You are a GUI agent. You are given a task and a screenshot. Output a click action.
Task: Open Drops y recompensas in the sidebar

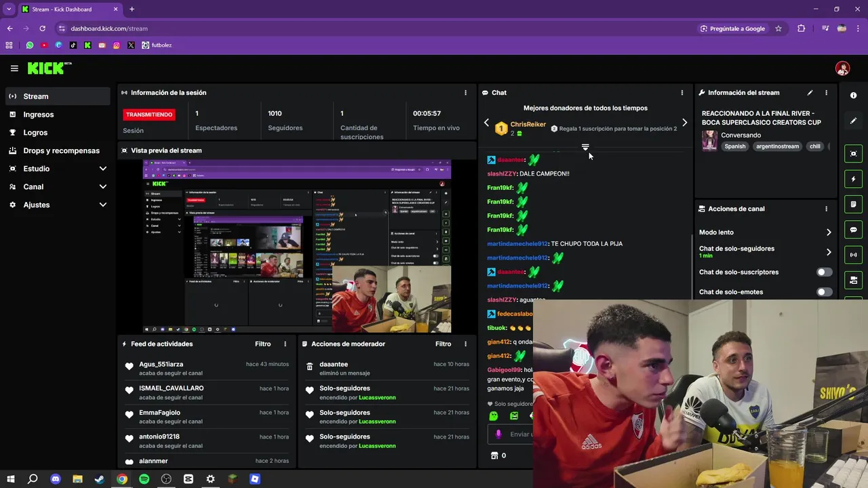tap(58, 150)
